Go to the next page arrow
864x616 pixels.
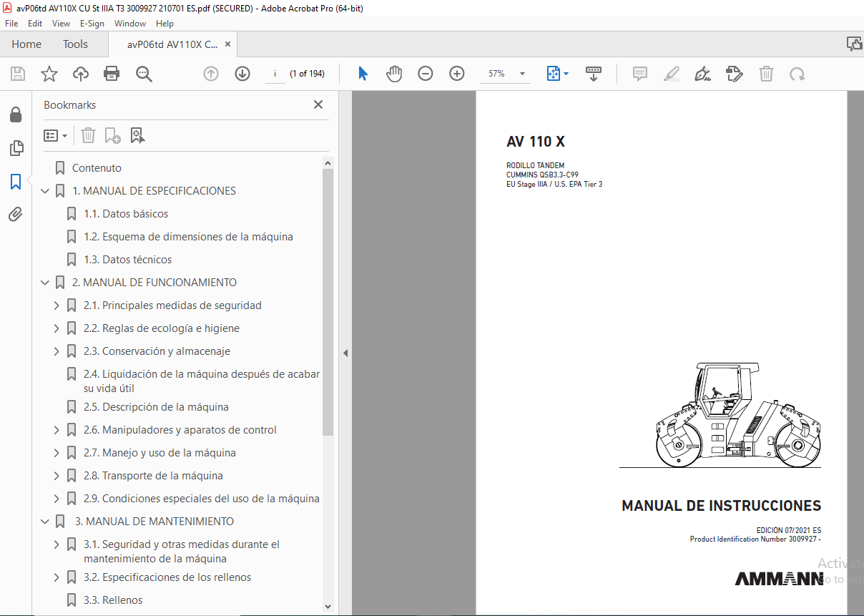pyautogui.click(x=242, y=74)
